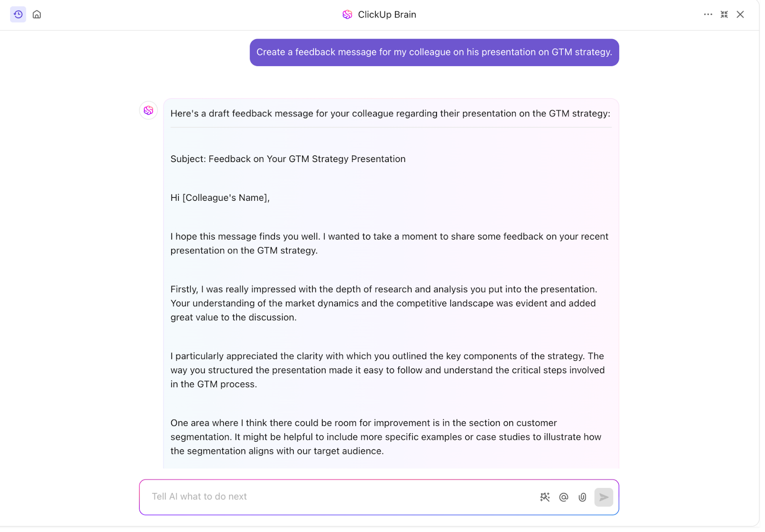Open the chat history clock icon
Viewport: 765px width, 532px height.
[x=18, y=14]
